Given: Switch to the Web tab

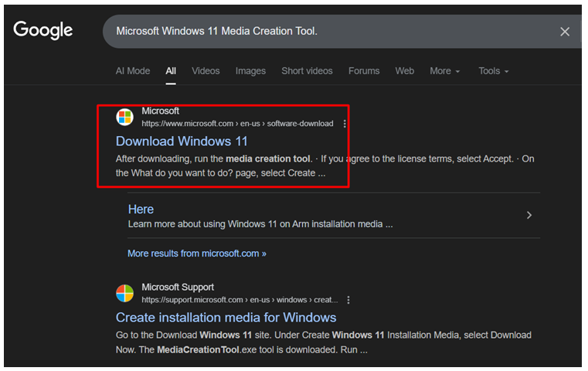Looking at the screenshot, I should [x=405, y=71].
